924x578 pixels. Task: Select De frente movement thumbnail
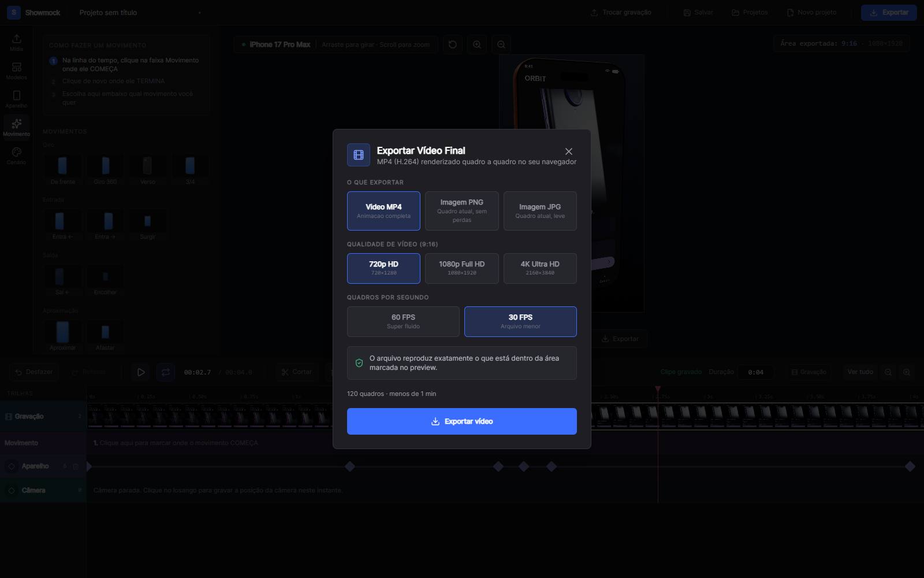click(x=62, y=169)
